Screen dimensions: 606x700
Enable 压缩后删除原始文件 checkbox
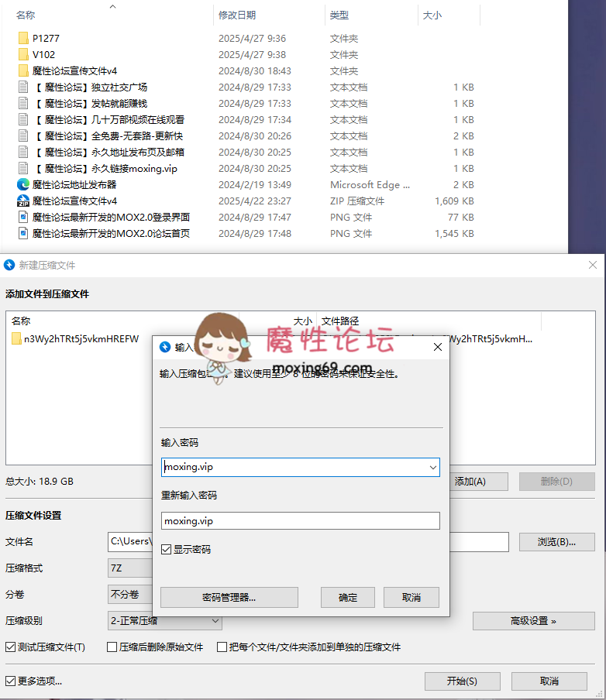pos(112,647)
